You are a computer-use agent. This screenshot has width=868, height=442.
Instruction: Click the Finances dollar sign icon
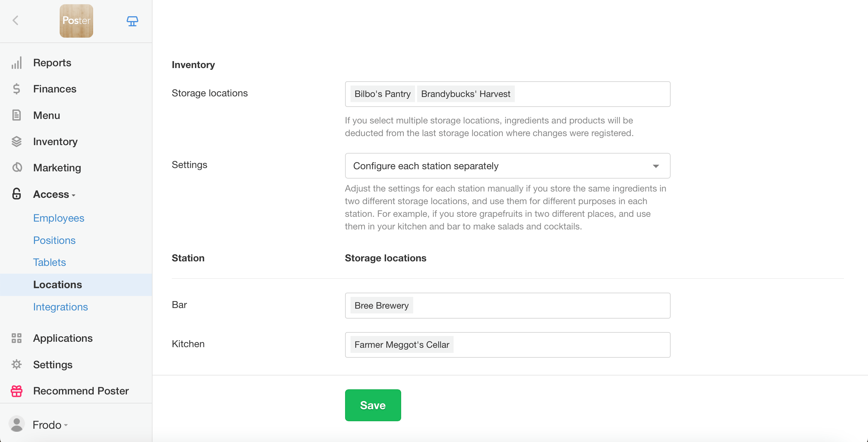(17, 89)
